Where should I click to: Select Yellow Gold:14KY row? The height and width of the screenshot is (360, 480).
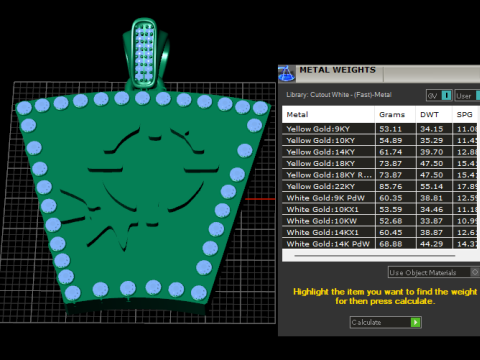[380, 152]
